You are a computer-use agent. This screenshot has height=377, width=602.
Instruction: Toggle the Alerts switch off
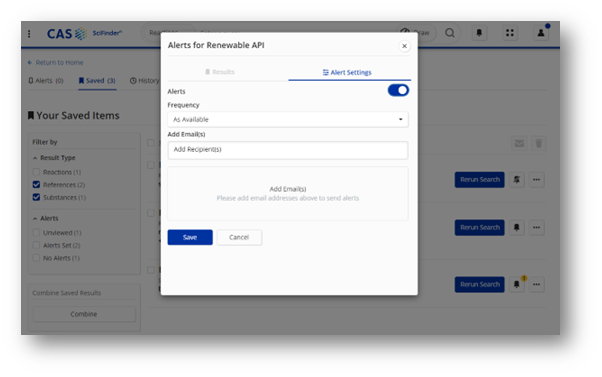coord(398,91)
